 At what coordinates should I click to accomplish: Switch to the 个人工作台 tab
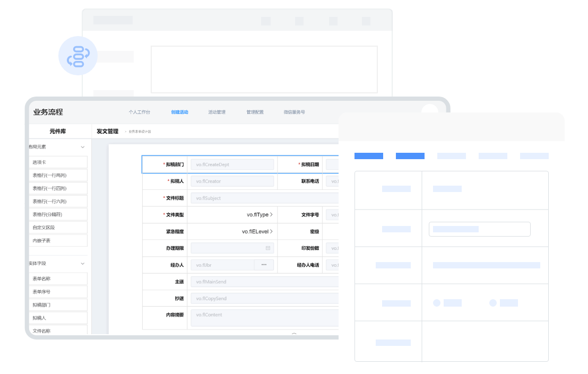pos(139,112)
